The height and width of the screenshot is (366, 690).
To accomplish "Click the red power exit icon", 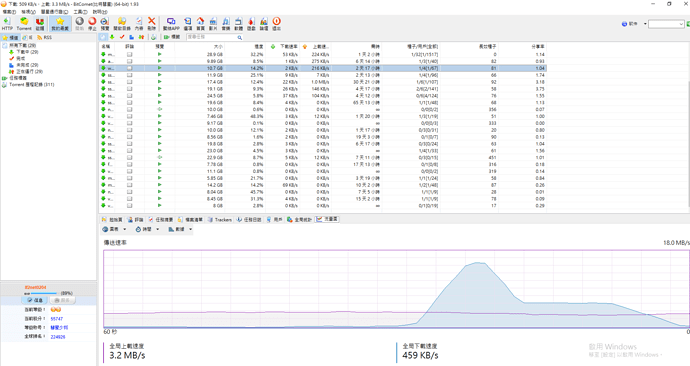I will pos(276,23).
